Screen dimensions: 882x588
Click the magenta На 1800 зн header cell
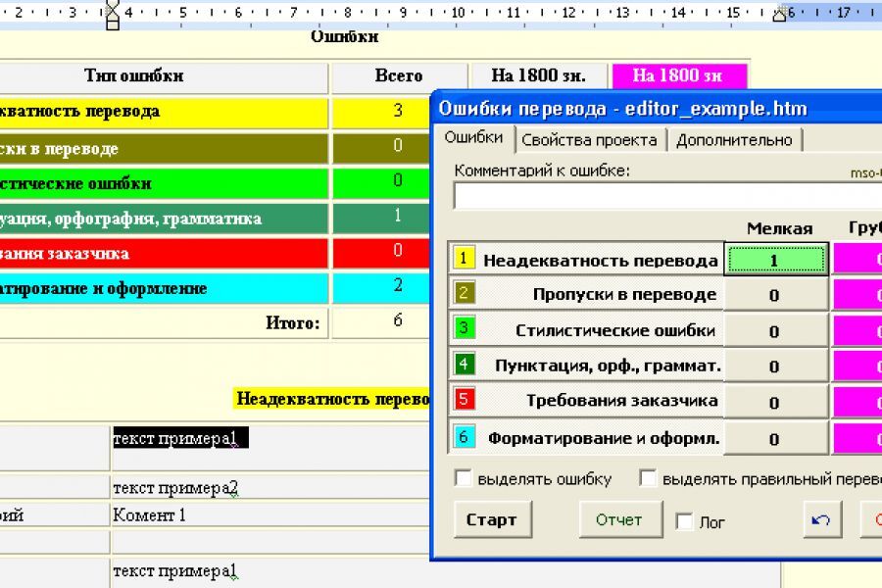pyautogui.click(x=679, y=75)
